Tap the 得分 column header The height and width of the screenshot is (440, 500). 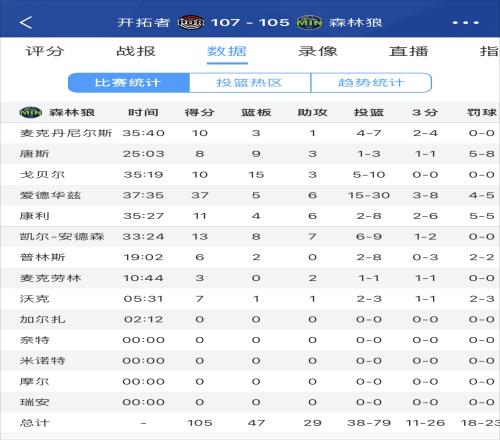point(199,113)
